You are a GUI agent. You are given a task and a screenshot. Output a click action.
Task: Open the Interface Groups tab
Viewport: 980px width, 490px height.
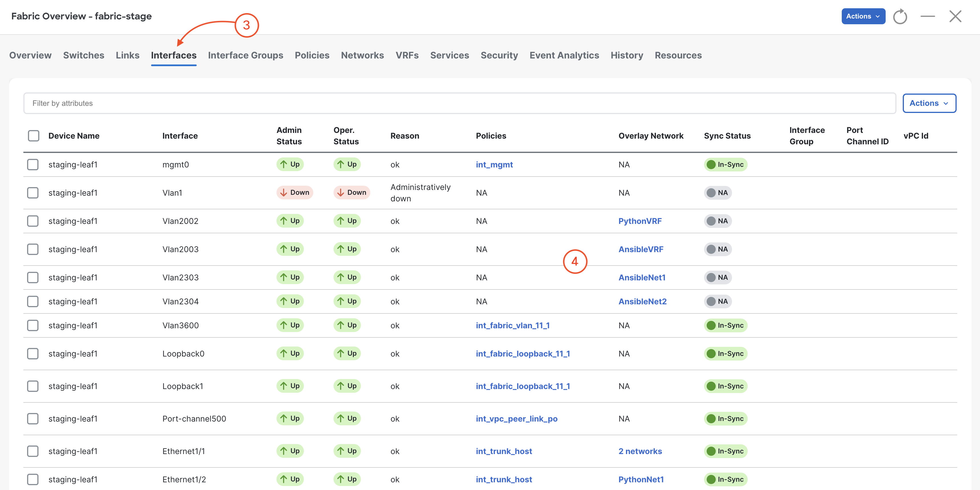[x=245, y=55]
